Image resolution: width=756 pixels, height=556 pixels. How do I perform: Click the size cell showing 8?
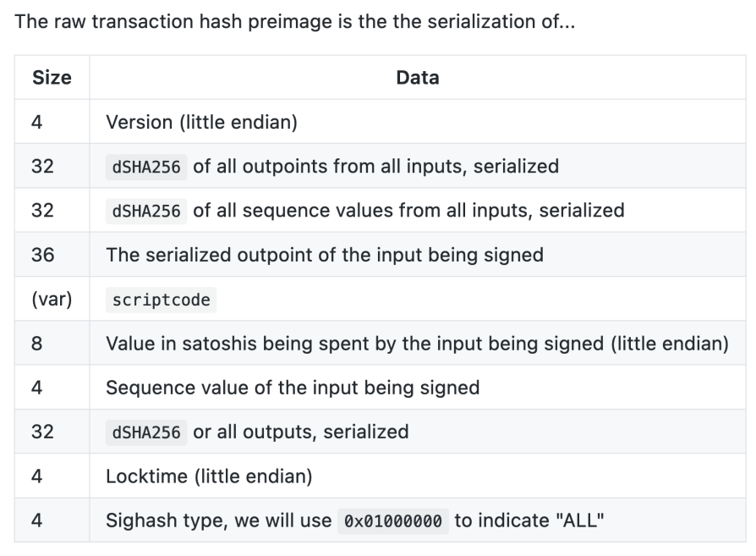click(37, 344)
